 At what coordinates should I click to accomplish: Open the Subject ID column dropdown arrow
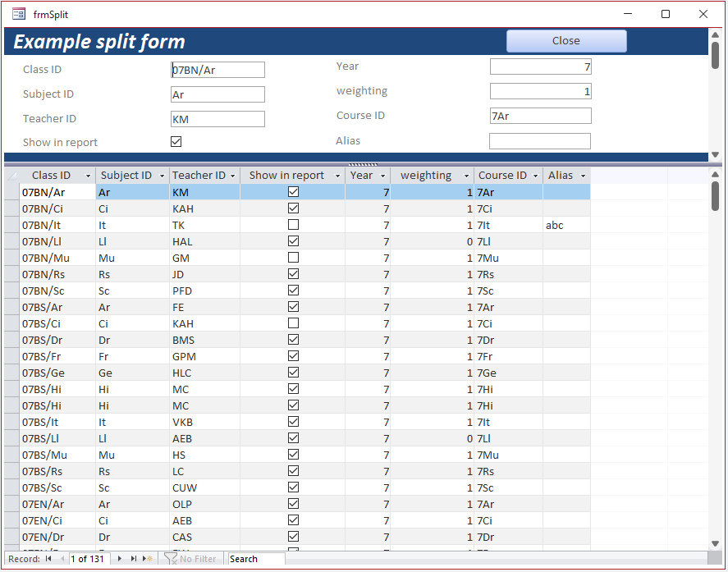point(162,176)
